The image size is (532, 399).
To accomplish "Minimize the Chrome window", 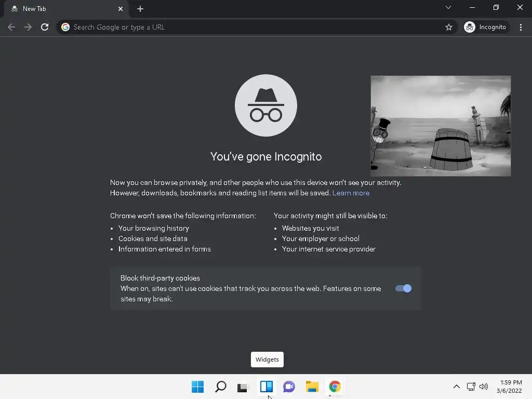I will coord(472,7).
